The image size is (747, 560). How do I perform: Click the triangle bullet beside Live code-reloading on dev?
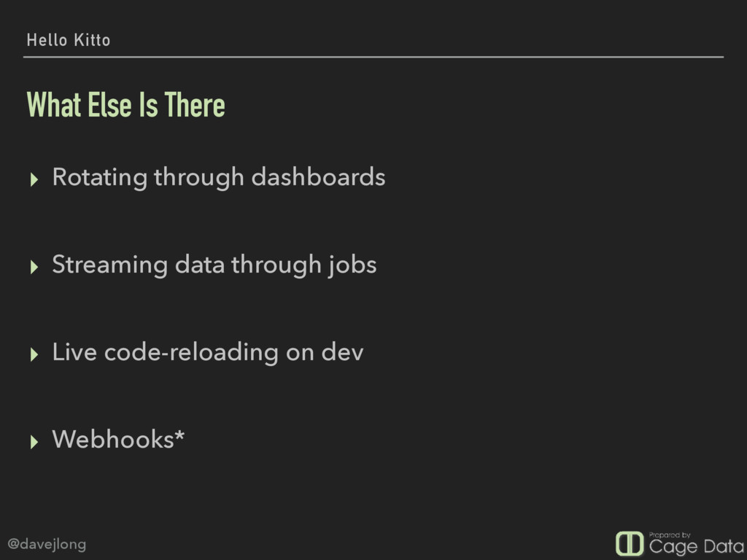coord(34,354)
